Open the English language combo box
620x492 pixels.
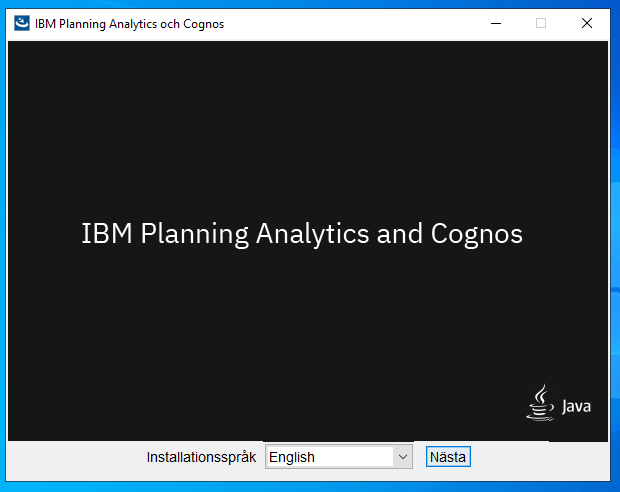pos(339,457)
